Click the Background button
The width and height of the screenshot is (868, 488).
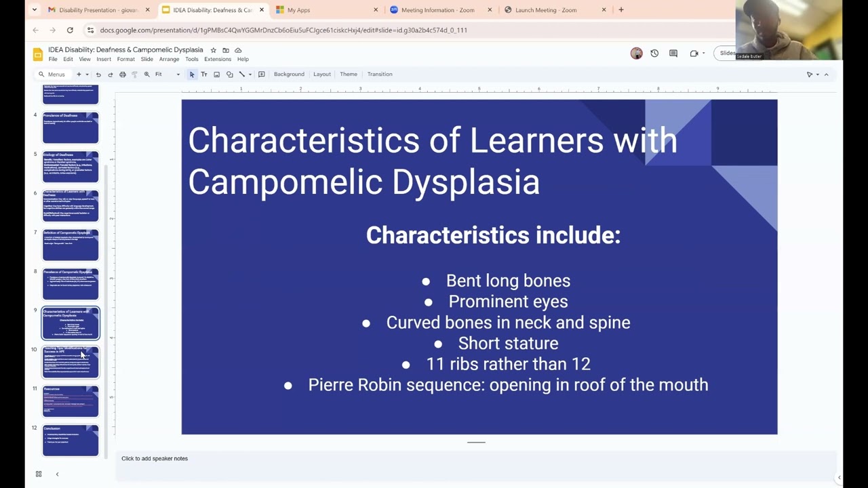(x=289, y=75)
